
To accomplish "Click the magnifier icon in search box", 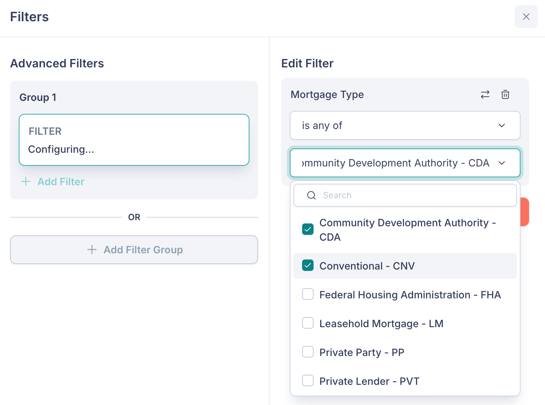I will [311, 195].
